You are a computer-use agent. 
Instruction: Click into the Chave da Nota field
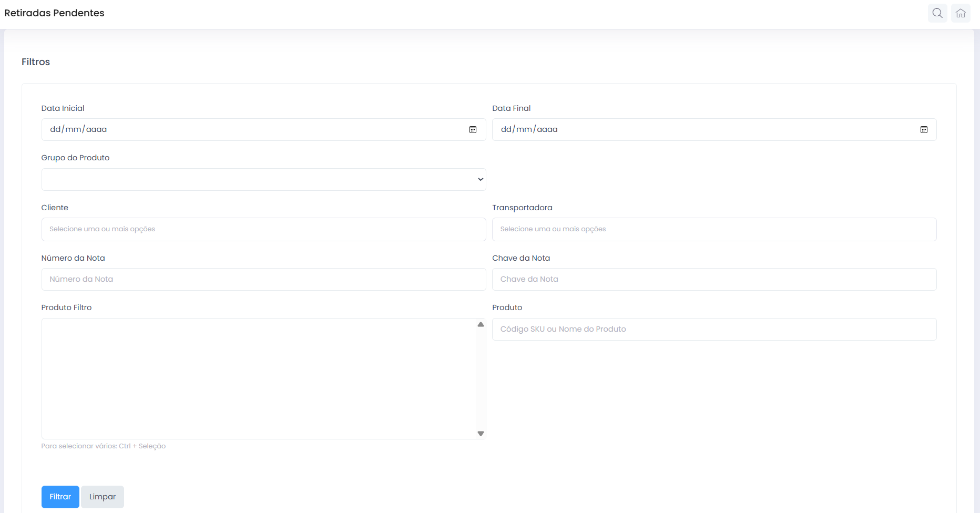tap(714, 279)
